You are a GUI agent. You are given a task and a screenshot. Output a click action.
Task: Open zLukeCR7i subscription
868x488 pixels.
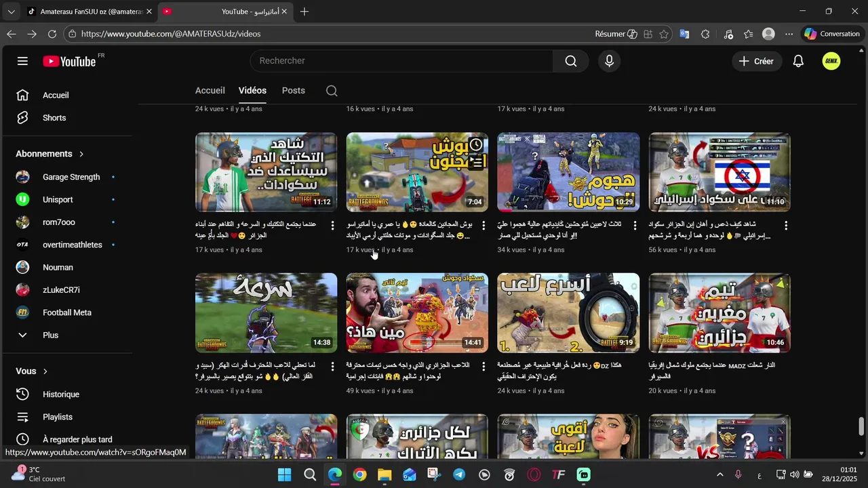tap(66, 290)
